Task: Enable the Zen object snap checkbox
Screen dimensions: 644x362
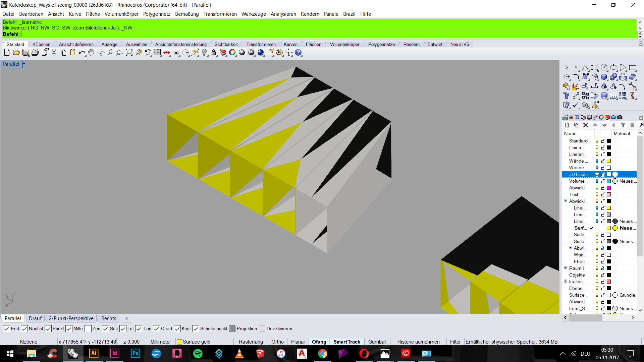Action: click(88, 329)
